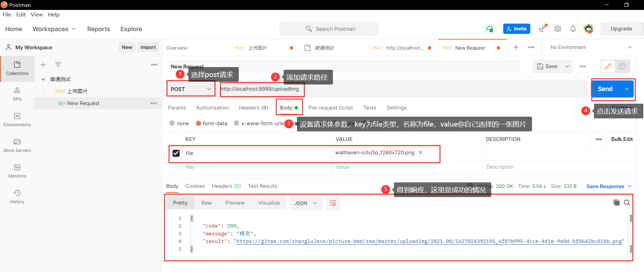Open request three-dot menu beside Save
Screen dimensions: 644x272
(583, 66)
